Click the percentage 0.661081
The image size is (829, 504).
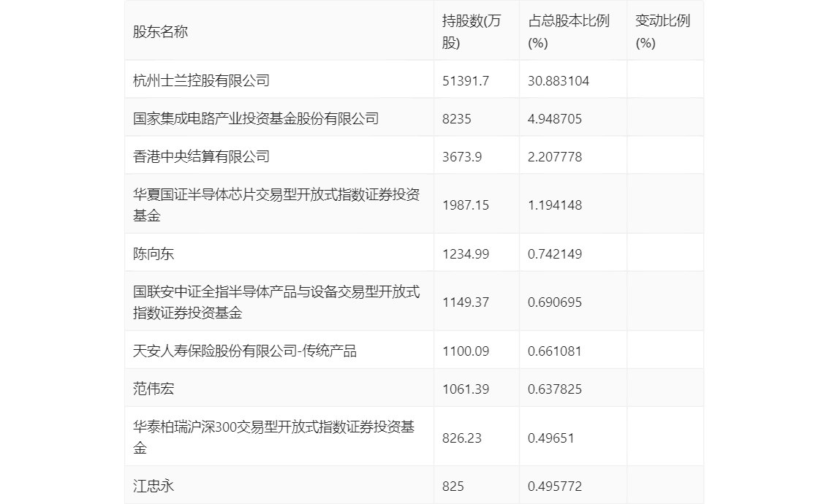555,351
